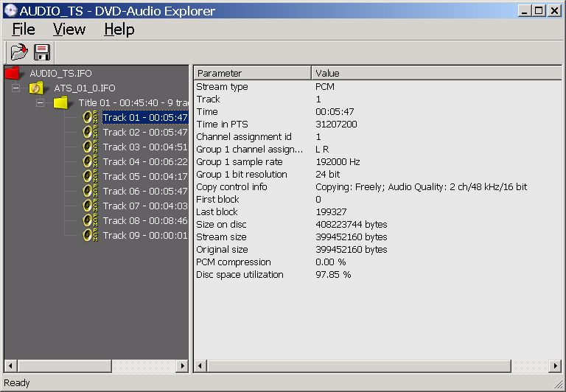Click the ATS_01_0.IFO disc folder icon
The height and width of the screenshot is (392, 566).
point(37,88)
